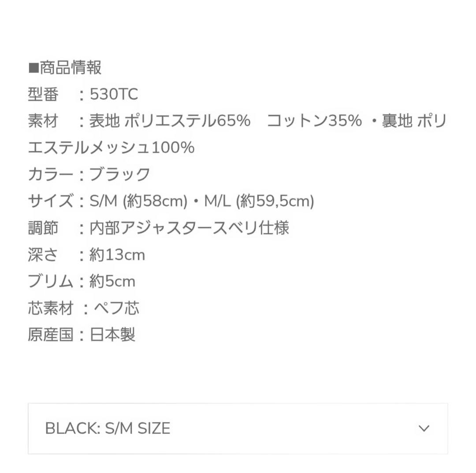
Task: Click the 素材 material label
Action: [43, 121]
